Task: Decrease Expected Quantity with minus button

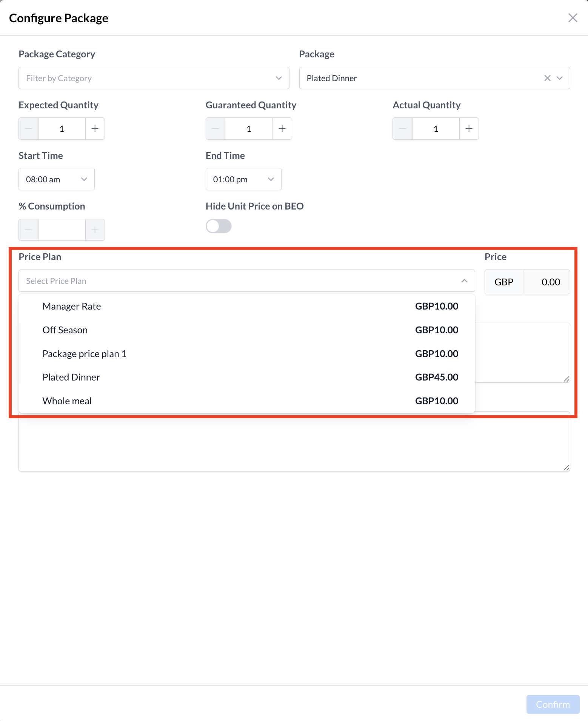Action: (29, 129)
